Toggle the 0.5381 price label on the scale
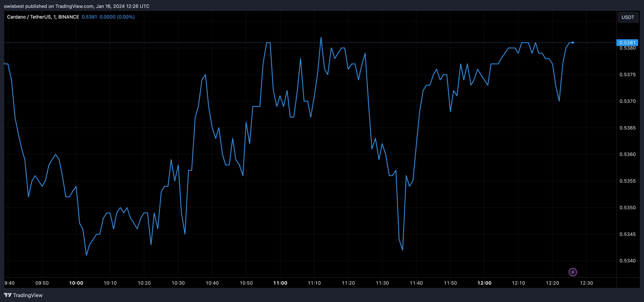The width and height of the screenshot is (644, 302). (627, 42)
